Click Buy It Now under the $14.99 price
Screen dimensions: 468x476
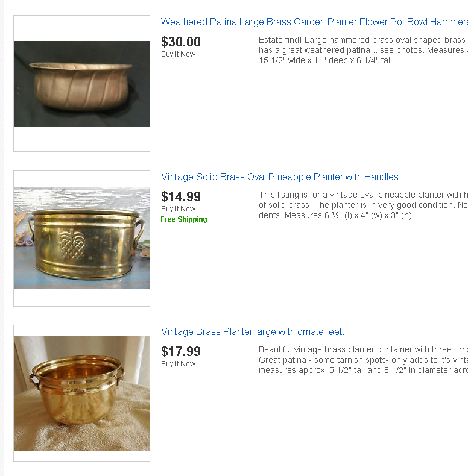click(x=178, y=209)
